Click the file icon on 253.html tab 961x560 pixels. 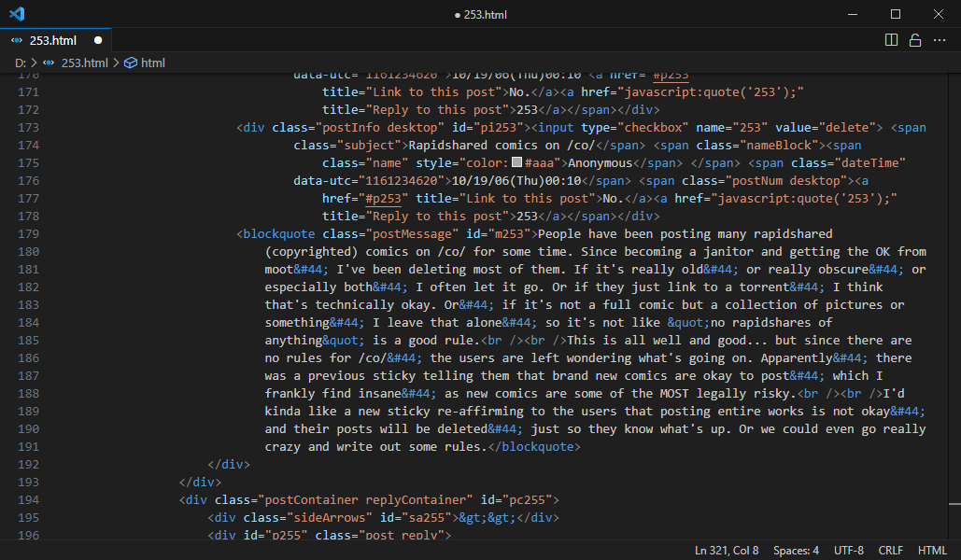pyautogui.click(x=17, y=41)
